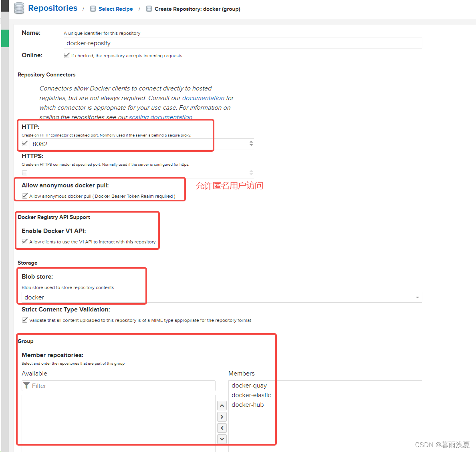Screen dimensions: 476x452
Task: Go to Select Recipe breadcrumb
Action: click(115, 9)
